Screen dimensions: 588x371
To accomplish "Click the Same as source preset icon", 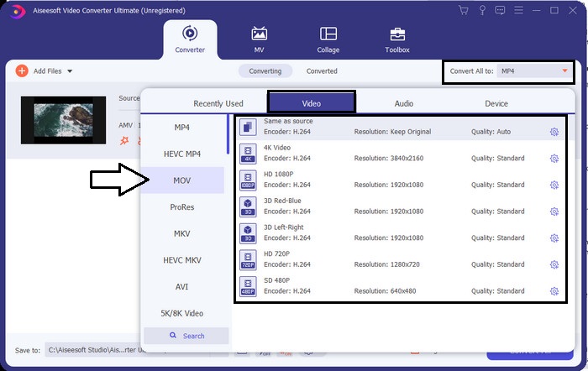I will [x=248, y=127].
